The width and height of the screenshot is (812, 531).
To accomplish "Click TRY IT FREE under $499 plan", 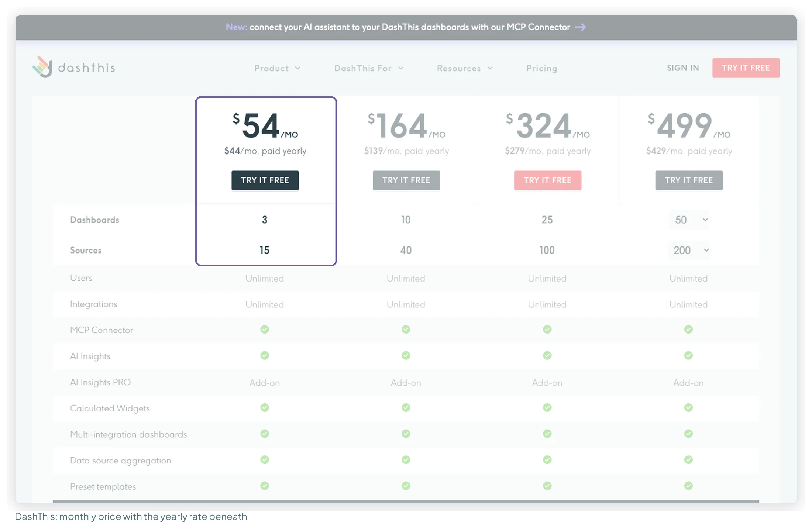I will click(x=689, y=180).
